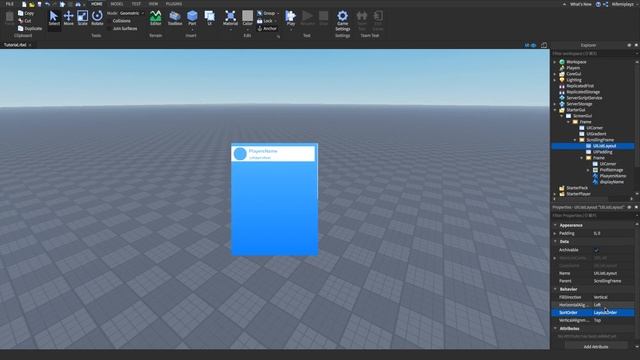Select ServerScriptService in the Explorer
The image size is (640, 360).
pyautogui.click(x=584, y=98)
